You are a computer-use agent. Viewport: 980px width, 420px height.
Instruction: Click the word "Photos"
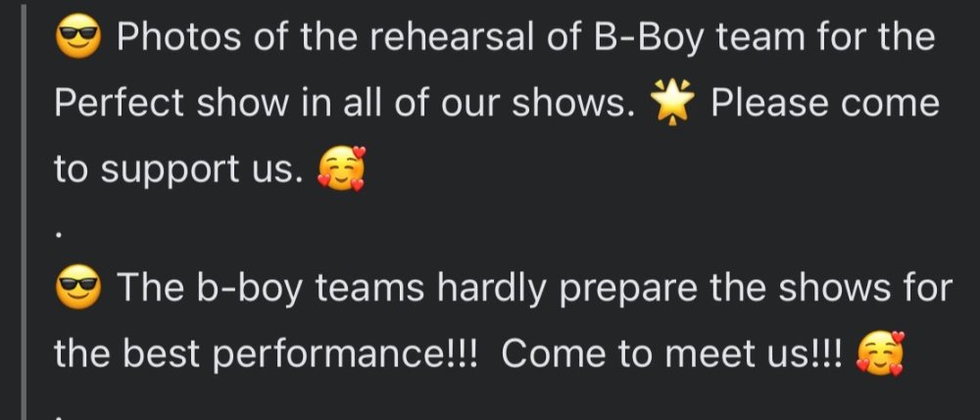[x=175, y=39]
